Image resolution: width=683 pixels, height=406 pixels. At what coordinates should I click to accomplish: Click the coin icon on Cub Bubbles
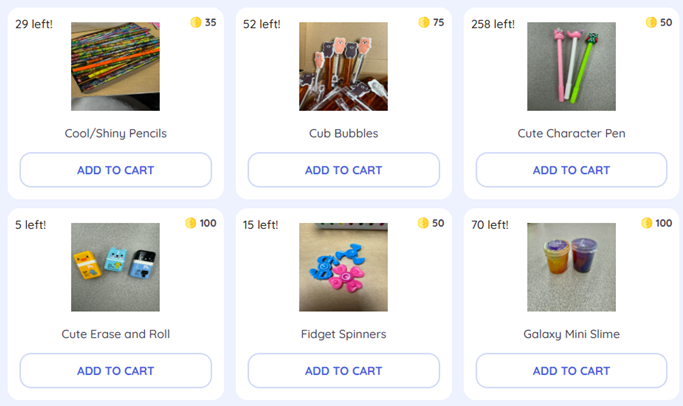coord(424,22)
